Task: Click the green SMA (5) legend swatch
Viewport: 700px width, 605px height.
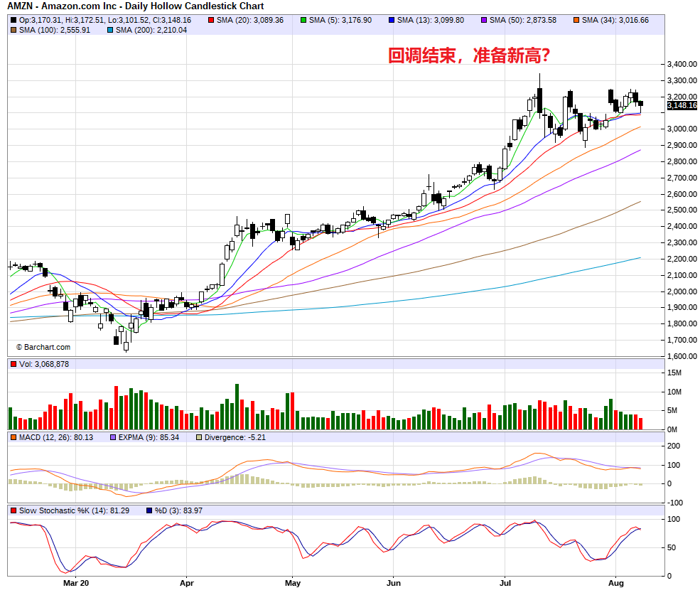Action: [303, 20]
